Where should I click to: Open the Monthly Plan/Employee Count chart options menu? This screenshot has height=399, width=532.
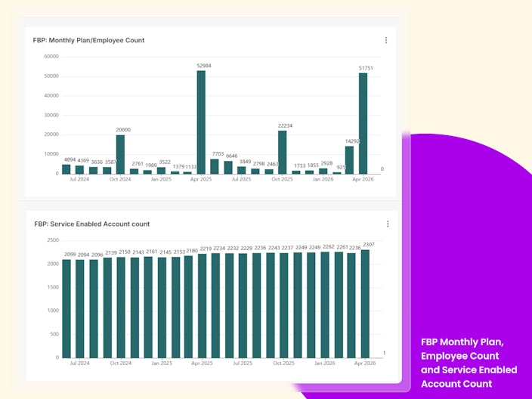coord(386,40)
